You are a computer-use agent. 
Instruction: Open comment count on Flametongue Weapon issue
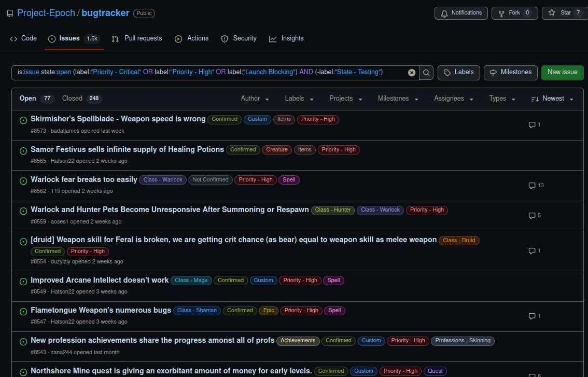(535, 316)
